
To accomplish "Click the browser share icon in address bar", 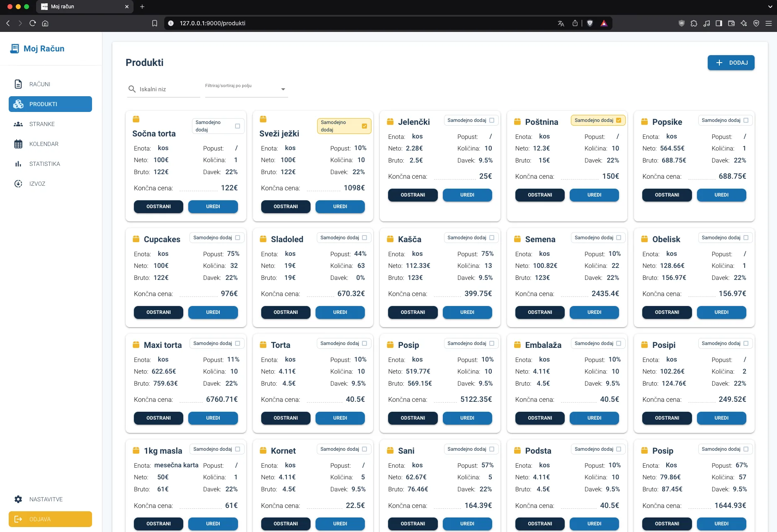I will coord(575,23).
